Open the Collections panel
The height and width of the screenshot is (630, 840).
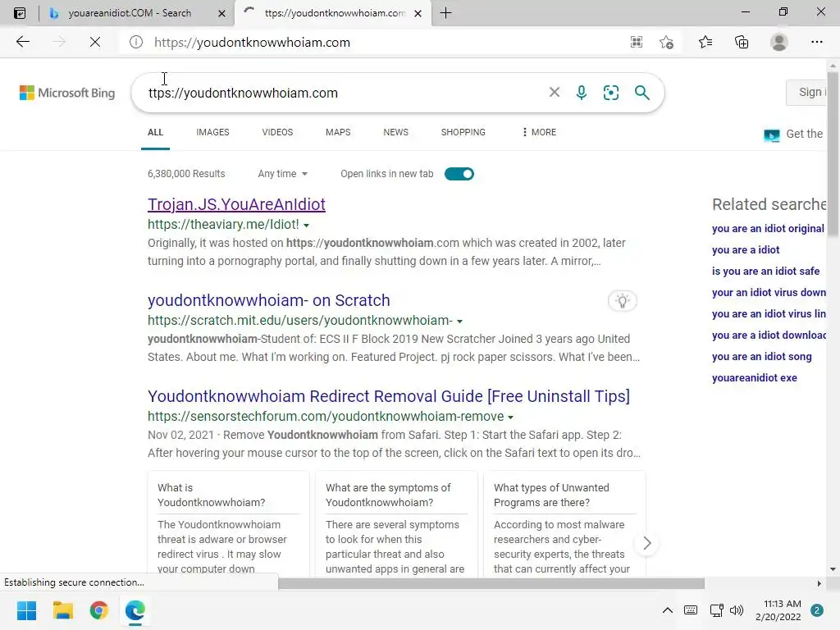(742, 42)
